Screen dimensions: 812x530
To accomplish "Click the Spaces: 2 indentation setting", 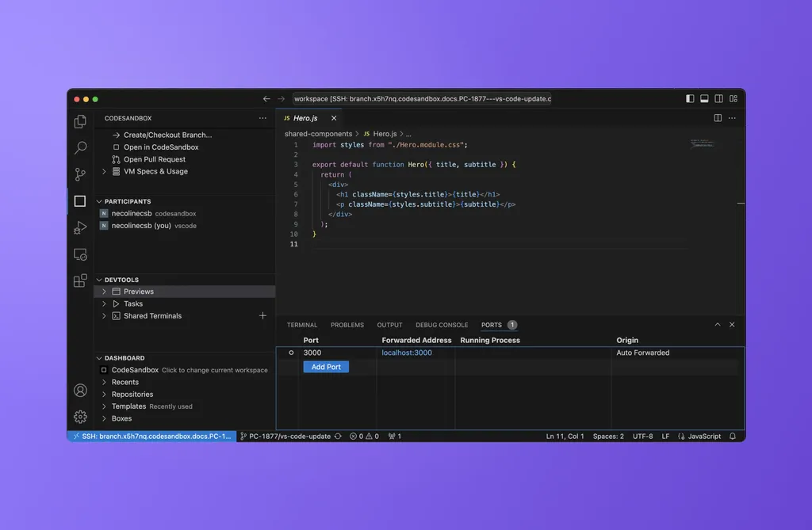I will [x=607, y=436].
